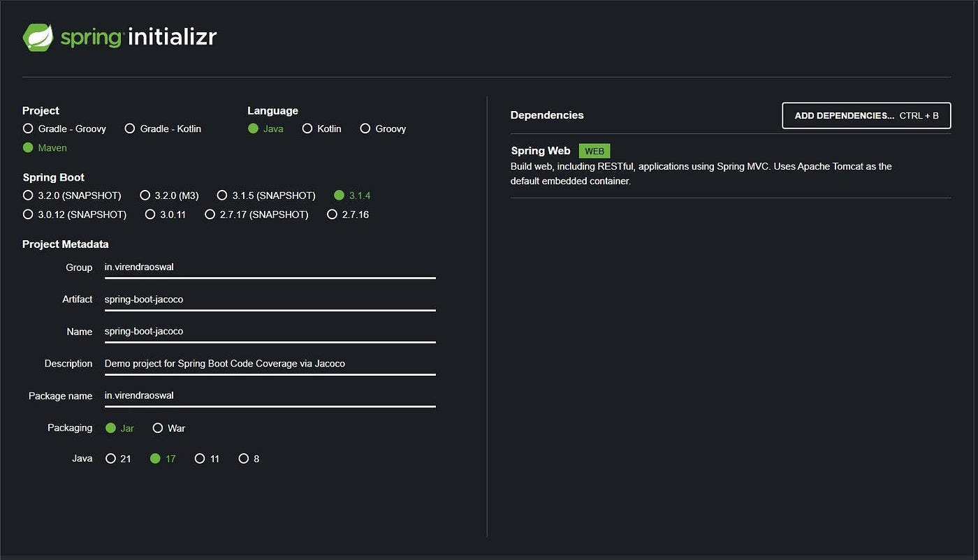The height and width of the screenshot is (560, 978).
Task: Select Gradle - Groovy project type
Action: click(x=64, y=128)
